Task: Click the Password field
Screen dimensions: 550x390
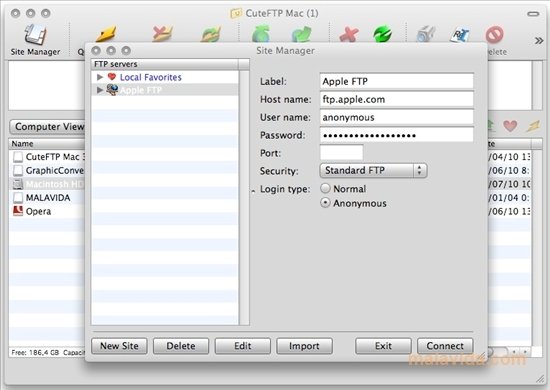Action: click(396, 135)
